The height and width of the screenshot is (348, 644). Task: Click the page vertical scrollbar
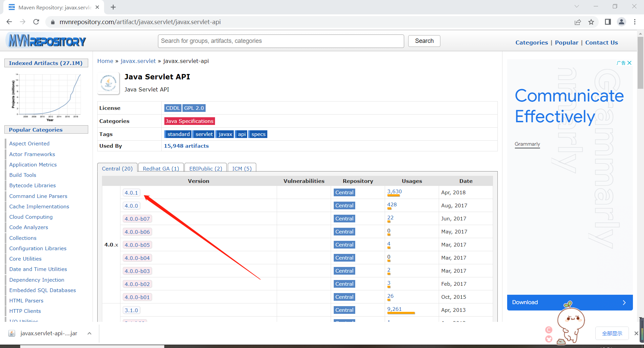[x=640, y=63]
